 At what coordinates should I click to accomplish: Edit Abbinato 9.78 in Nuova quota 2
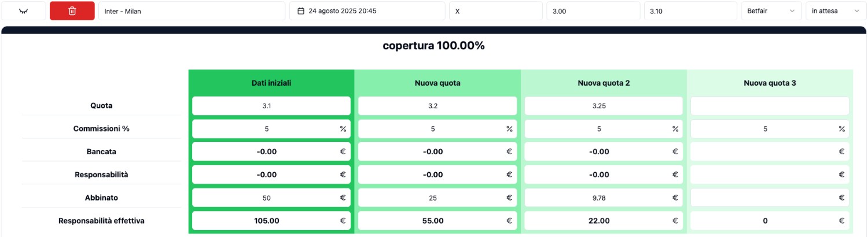[x=604, y=198]
